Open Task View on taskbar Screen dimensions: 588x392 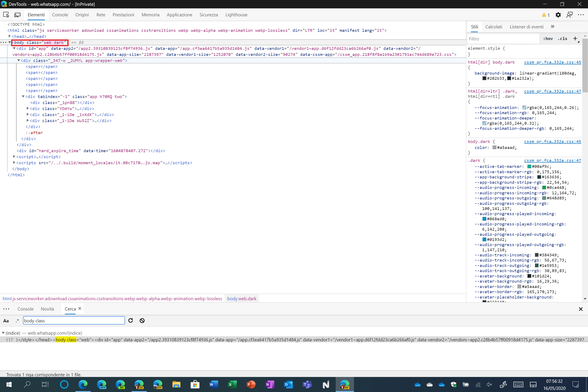click(45, 384)
